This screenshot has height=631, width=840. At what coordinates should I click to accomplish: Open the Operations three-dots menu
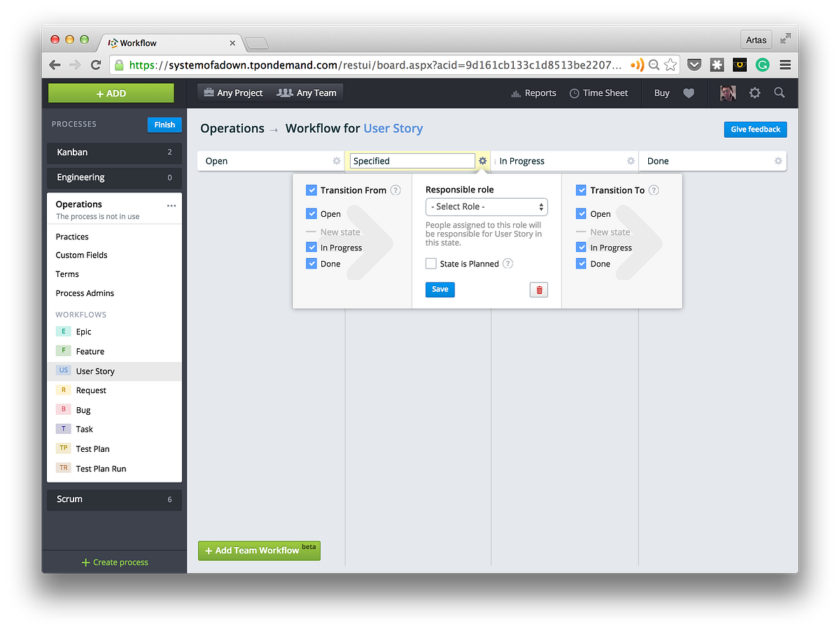[171, 206]
